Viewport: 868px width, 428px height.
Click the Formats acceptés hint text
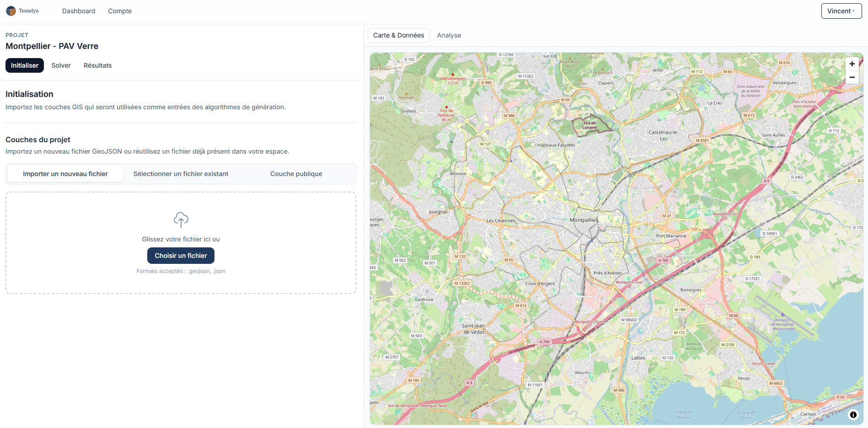point(181,271)
